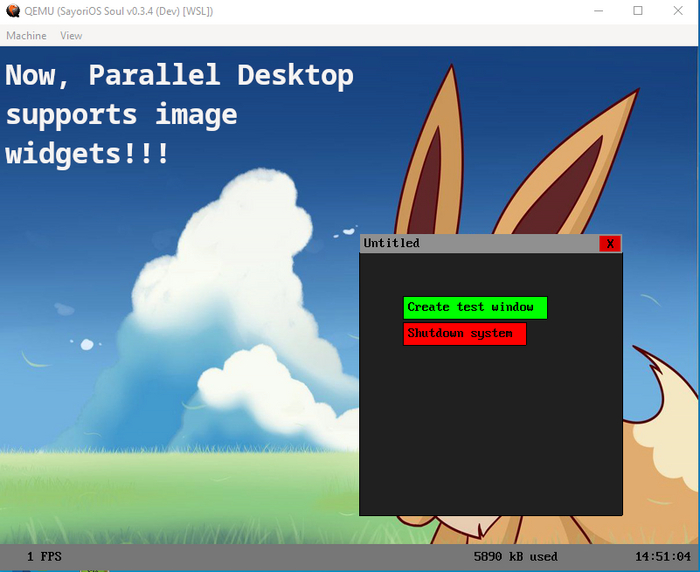Minimize the QEMU window
700x572 pixels.
[599, 11]
